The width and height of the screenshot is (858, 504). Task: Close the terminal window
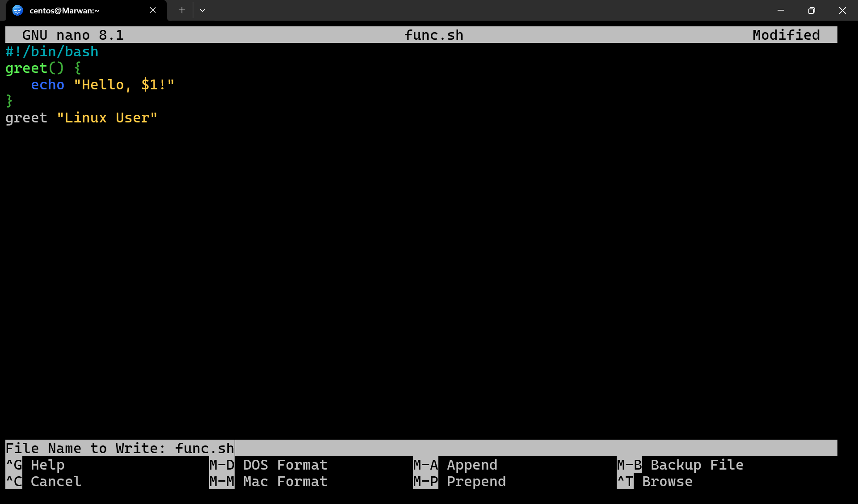[x=842, y=10]
